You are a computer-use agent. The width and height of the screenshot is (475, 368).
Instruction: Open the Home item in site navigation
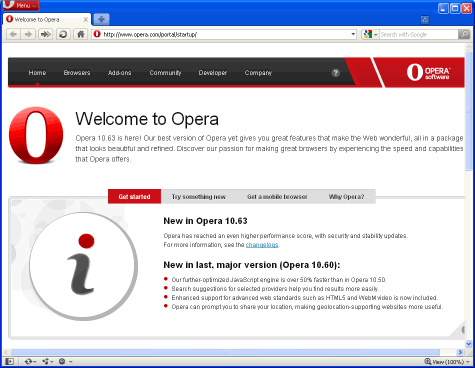pyautogui.click(x=37, y=73)
